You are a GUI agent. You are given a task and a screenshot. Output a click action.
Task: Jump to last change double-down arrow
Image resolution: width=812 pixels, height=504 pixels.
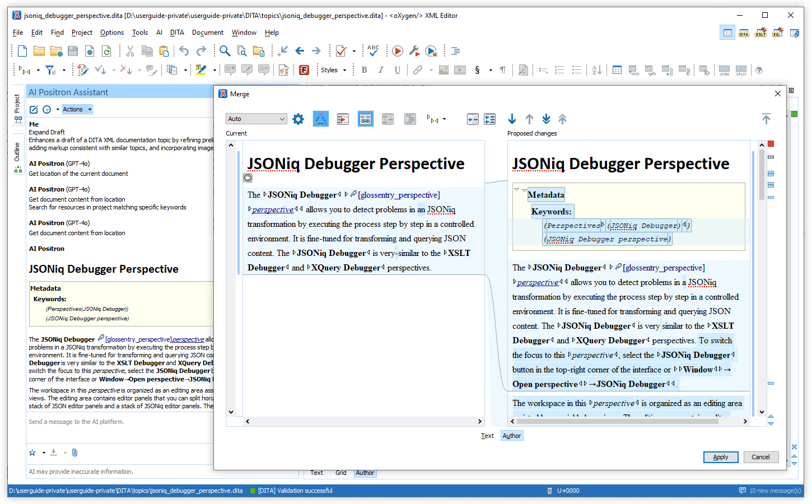[546, 119]
